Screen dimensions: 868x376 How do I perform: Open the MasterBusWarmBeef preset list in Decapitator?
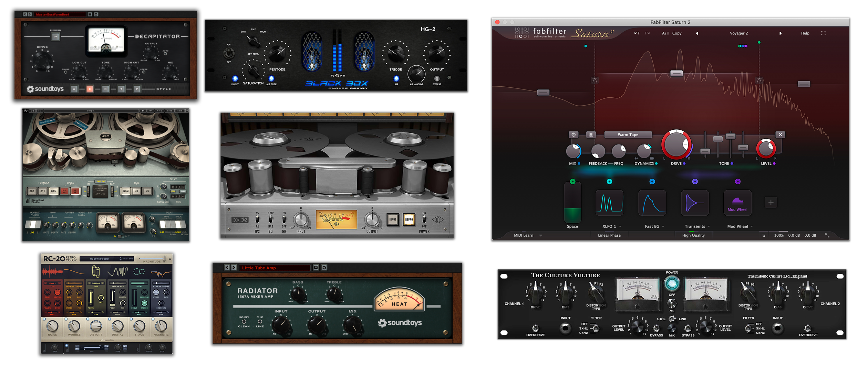pos(60,14)
